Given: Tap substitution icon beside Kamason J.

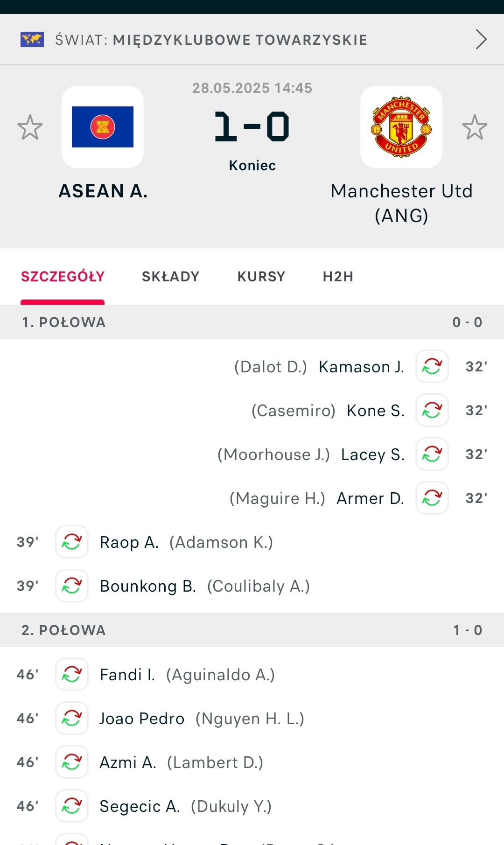Looking at the screenshot, I should [432, 366].
